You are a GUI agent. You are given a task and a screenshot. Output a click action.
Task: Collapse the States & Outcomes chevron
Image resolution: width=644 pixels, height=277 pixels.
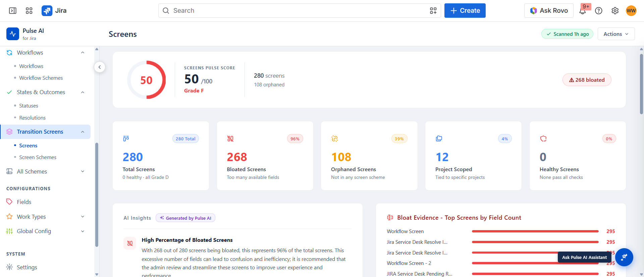(x=83, y=92)
